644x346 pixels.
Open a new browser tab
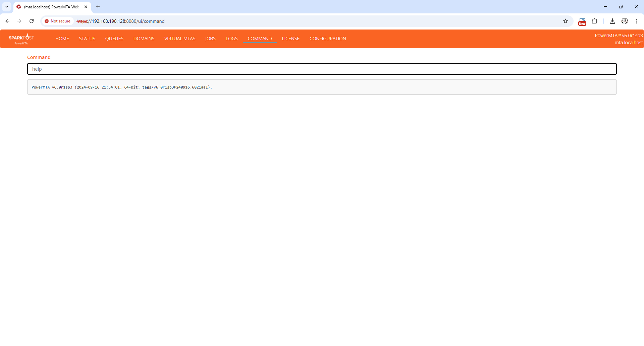click(98, 7)
